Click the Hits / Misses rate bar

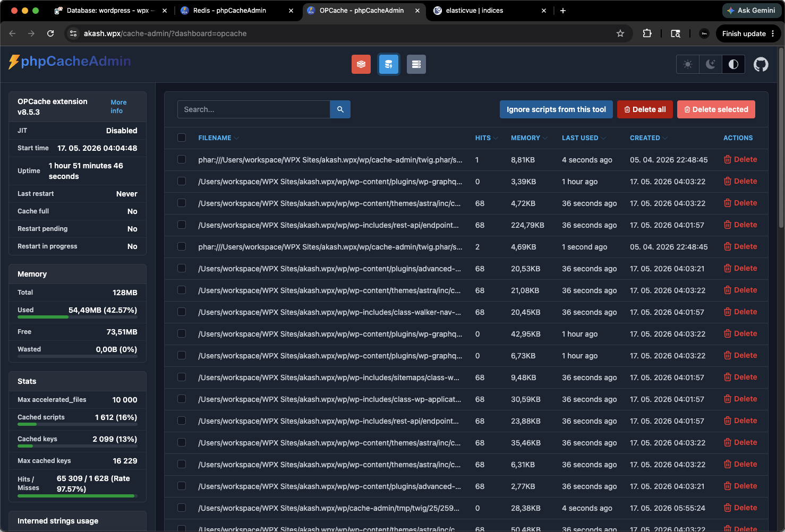78,496
